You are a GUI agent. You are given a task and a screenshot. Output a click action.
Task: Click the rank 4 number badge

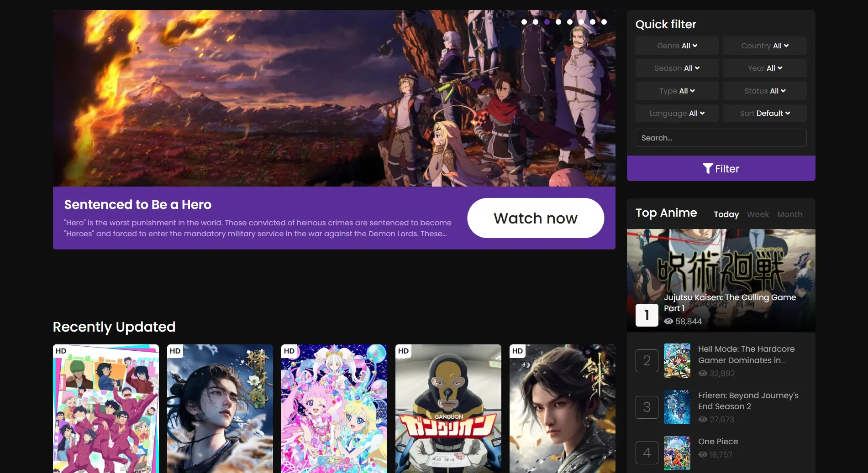[x=647, y=453]
